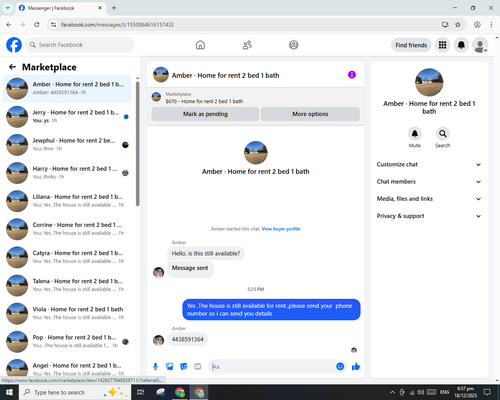Click the Windows taskbar search box

point(75,392)
